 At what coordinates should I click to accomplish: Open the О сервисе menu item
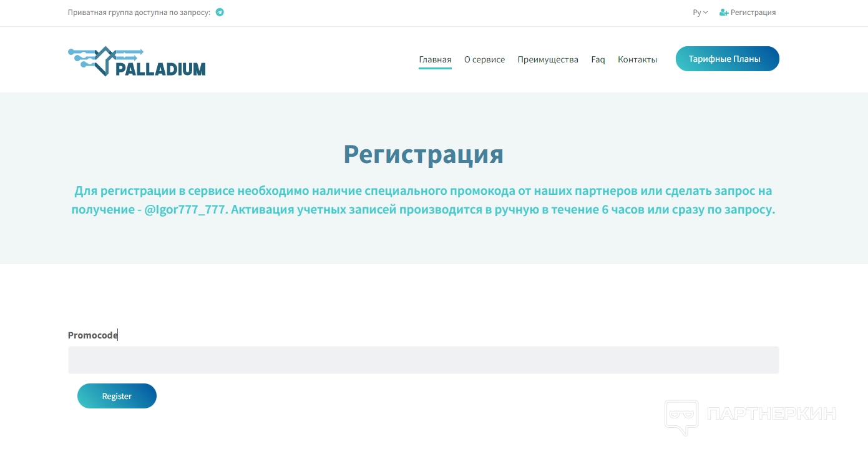click(x=484, y=60)
